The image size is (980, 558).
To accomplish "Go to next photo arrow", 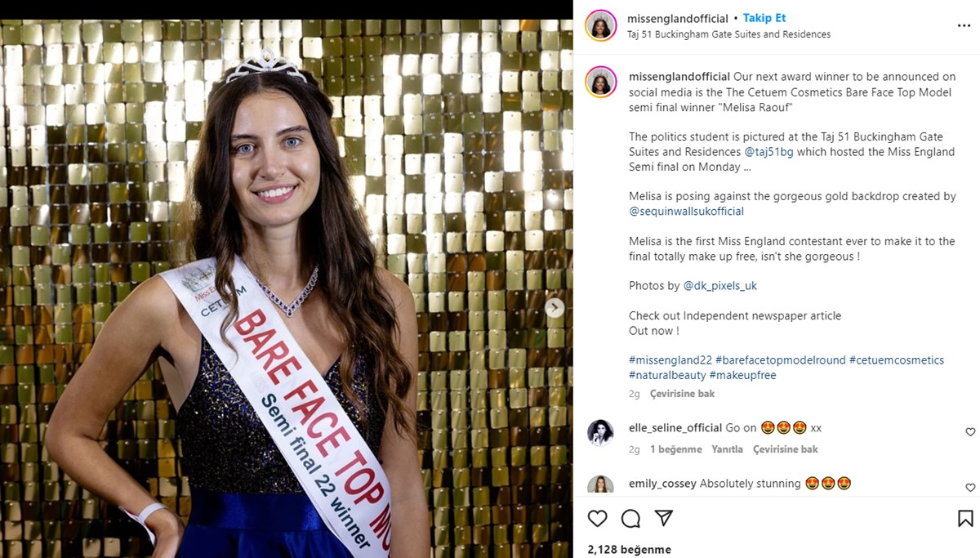I will click(555, 308).
